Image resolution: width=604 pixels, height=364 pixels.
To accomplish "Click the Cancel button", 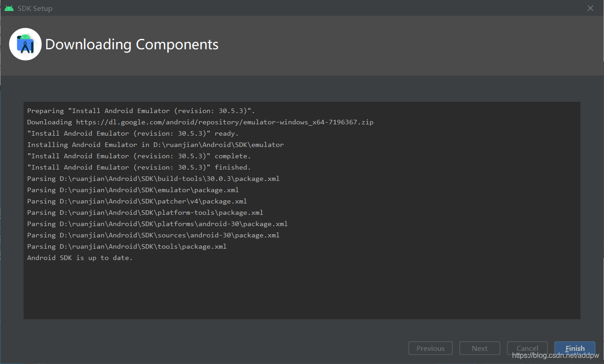I will click(527, 348).
